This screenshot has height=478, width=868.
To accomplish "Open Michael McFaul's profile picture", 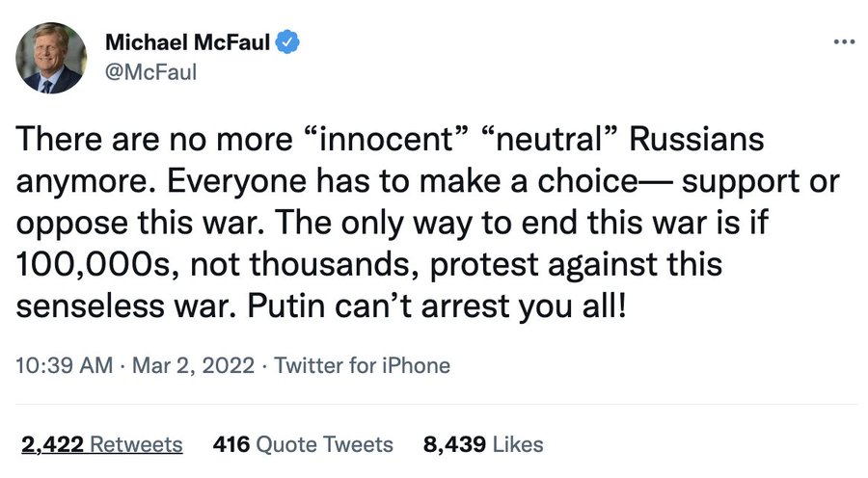I will (51, 58).
